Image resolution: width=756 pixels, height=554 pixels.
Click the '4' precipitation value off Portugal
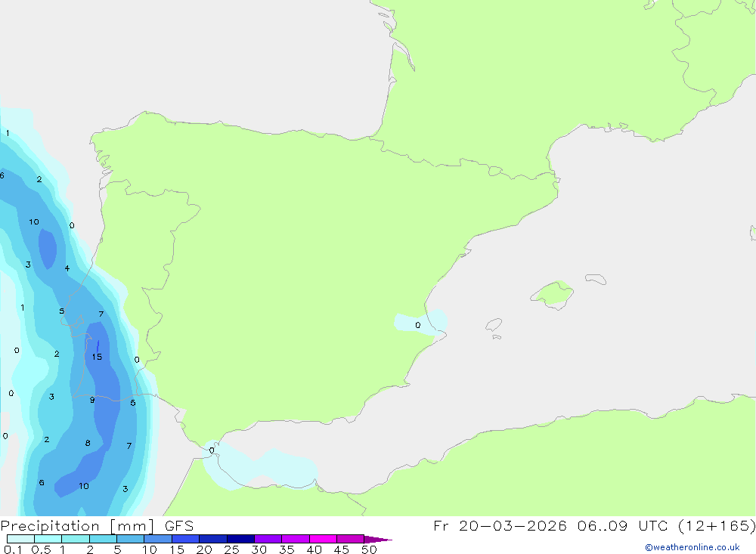(67, 268)
